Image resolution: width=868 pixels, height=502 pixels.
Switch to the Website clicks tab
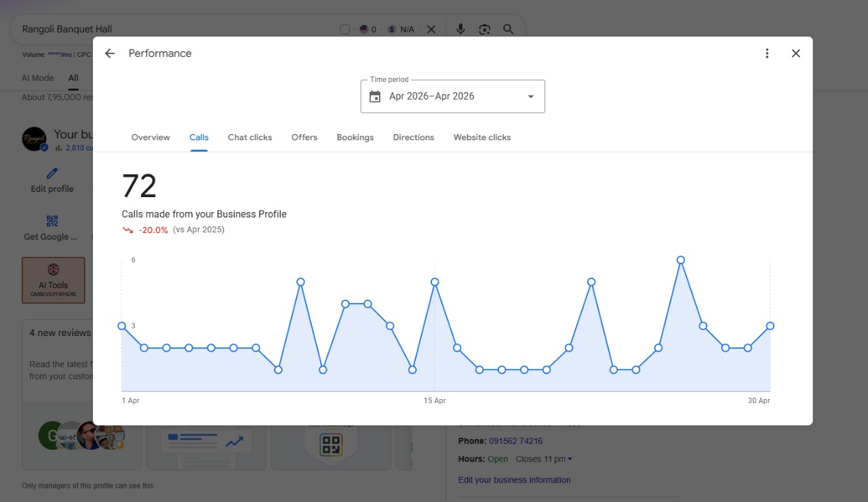pos(482,137)
